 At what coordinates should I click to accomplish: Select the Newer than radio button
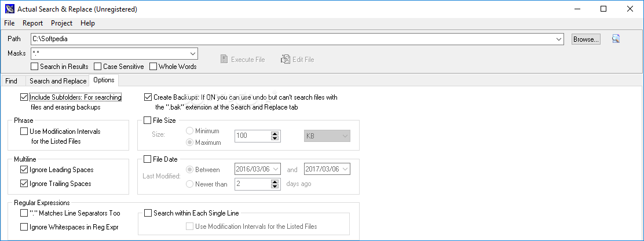point(190,184)
